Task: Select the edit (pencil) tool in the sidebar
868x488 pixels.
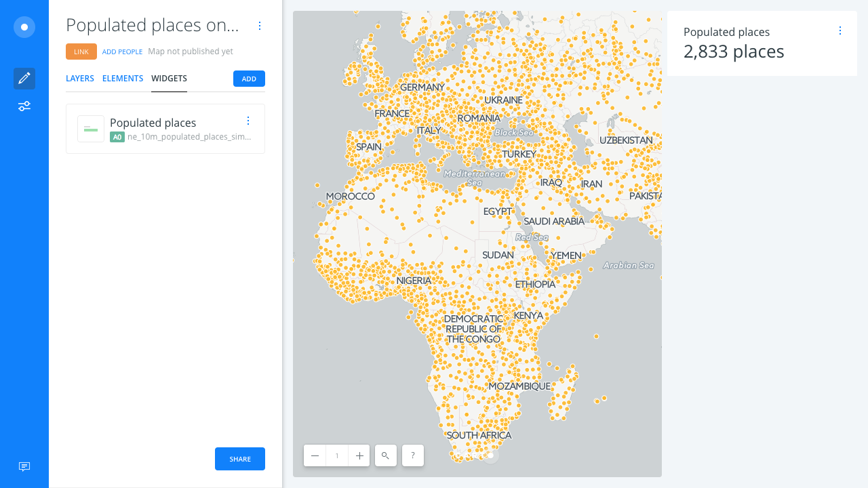Action: coord(24,78)
